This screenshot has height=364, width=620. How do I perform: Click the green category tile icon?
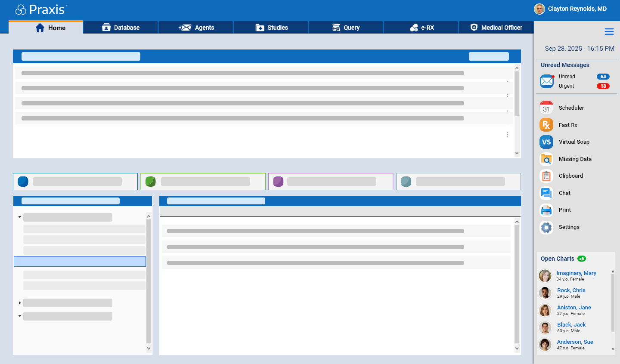[x=151, y=182]
